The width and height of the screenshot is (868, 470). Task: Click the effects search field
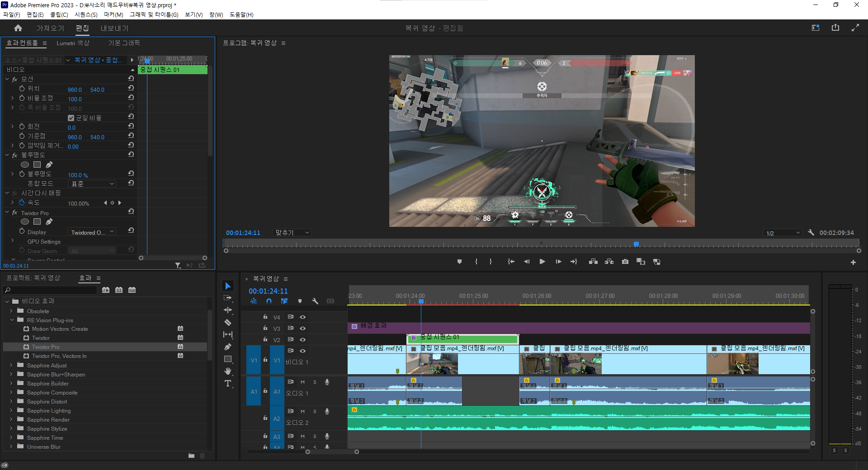click(51, 290)
